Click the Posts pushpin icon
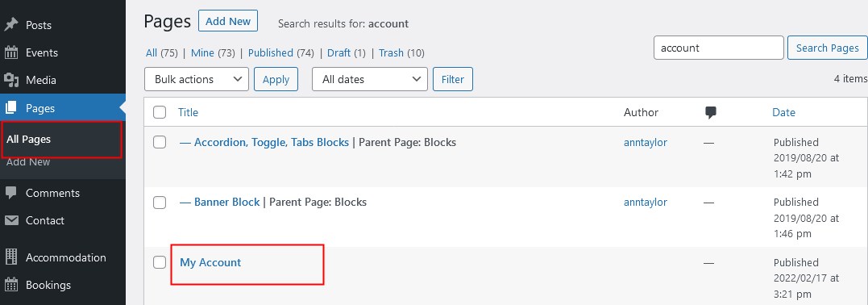The image size is (868, 305). click(x=11, y=25)
